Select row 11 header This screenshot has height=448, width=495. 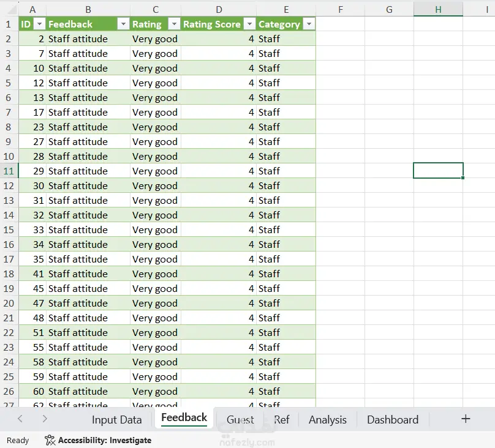(9, 171)
